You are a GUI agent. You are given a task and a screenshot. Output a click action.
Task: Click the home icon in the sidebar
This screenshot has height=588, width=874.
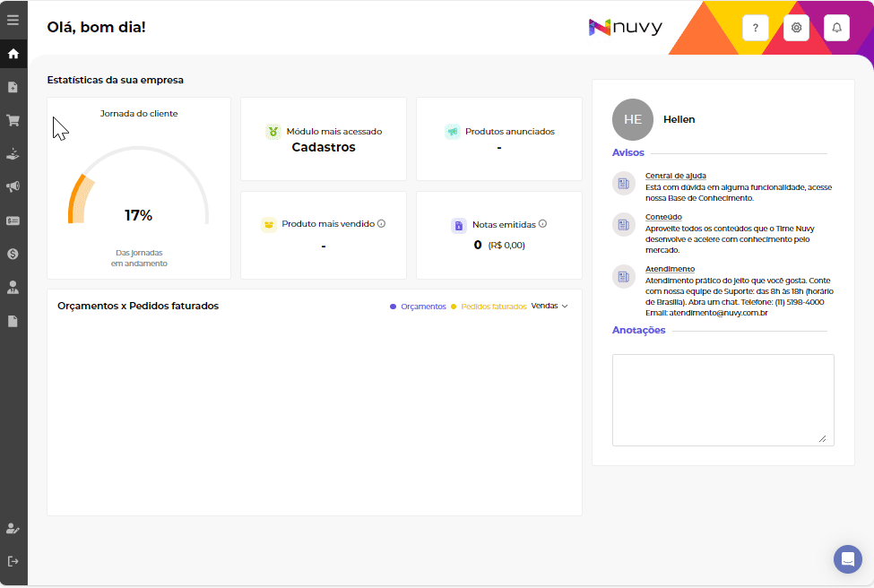[13, 54]
